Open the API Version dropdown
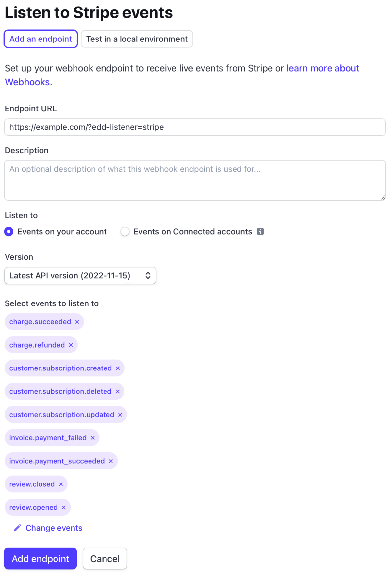 [x=80, y=275]
